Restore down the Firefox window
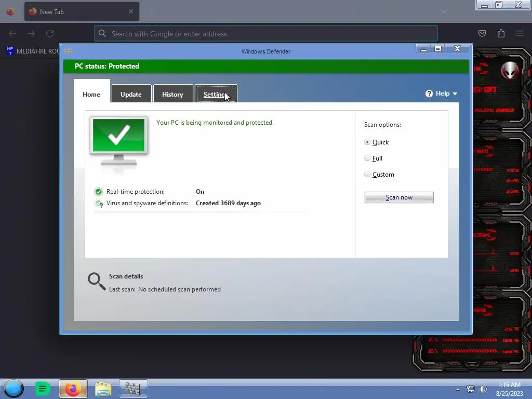The height and width of the screenshot is (399, 532). pos(499,5)
